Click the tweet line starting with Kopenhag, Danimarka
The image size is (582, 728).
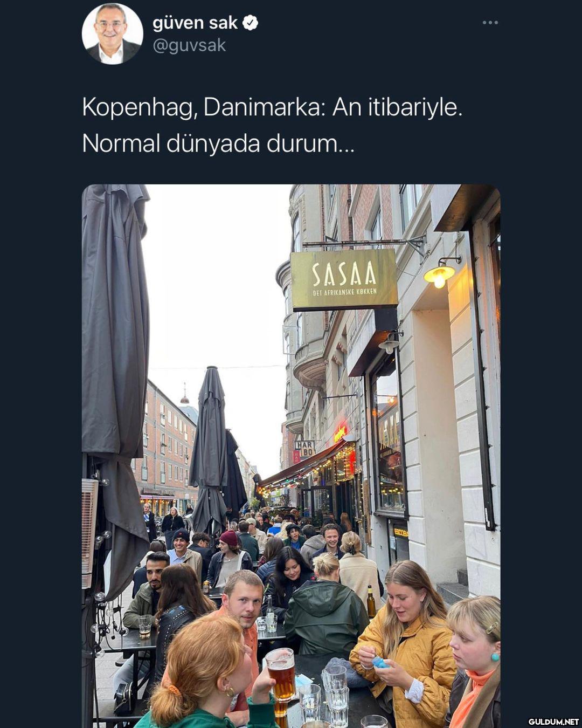(x=272, y=107)
